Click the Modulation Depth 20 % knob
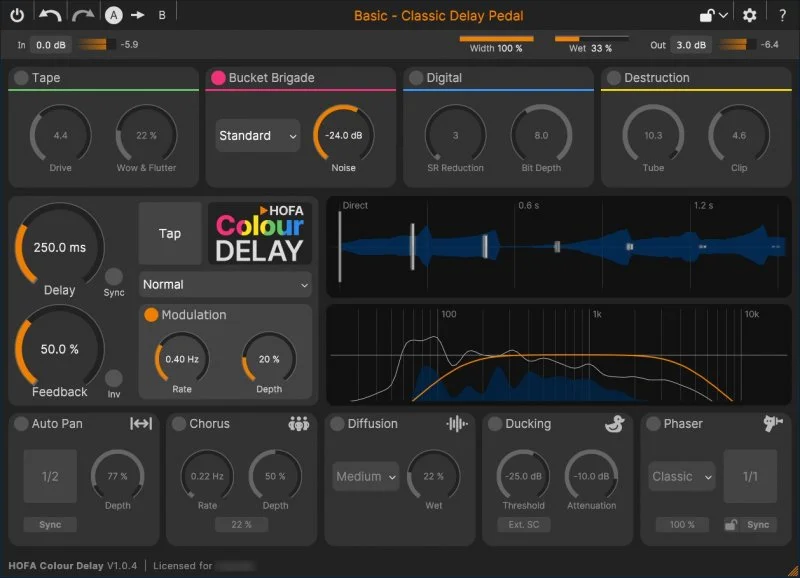The width and height of the screenshot is (800, 578). point(269,359)
